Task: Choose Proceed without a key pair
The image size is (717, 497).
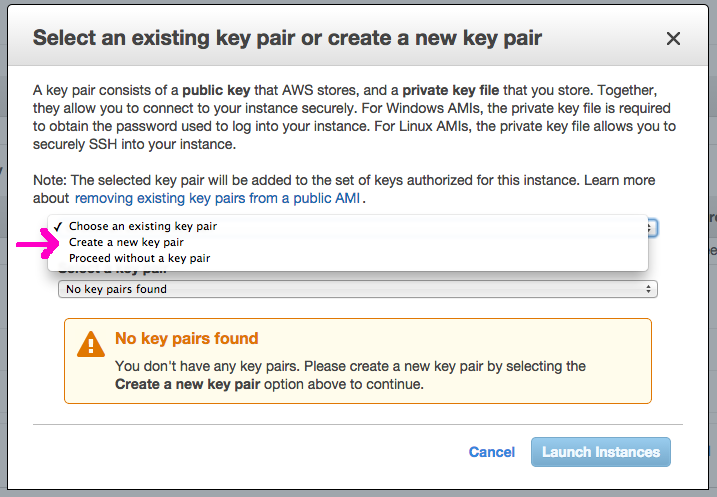Action: point(139,258)
